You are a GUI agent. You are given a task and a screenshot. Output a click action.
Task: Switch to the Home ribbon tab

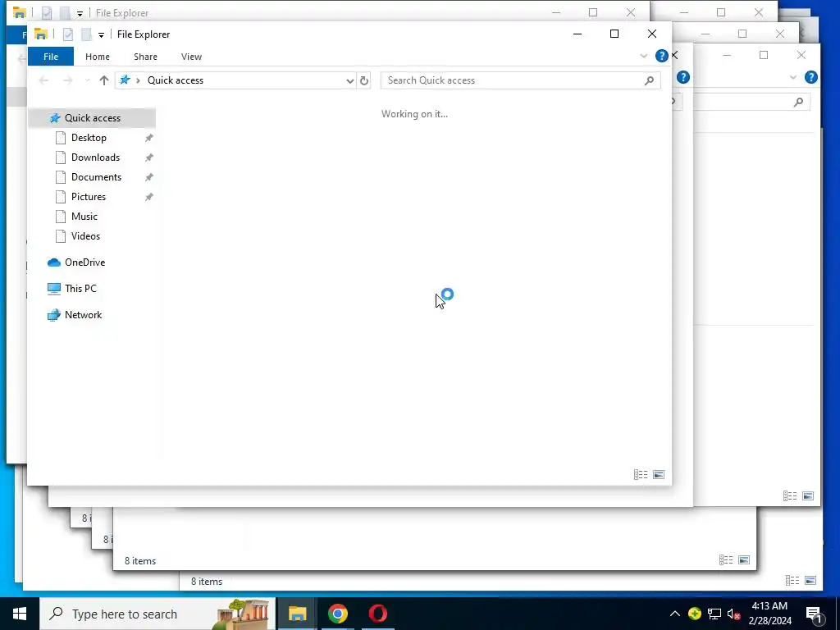(x=98, y=57)
